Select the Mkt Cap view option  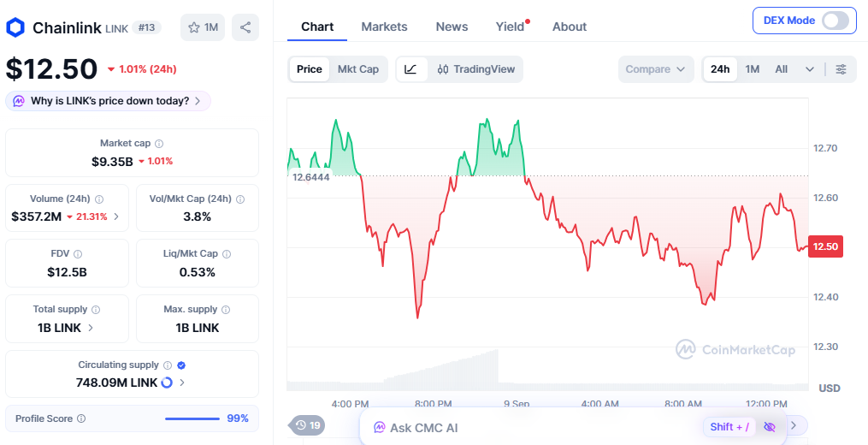tap(358, 69)
